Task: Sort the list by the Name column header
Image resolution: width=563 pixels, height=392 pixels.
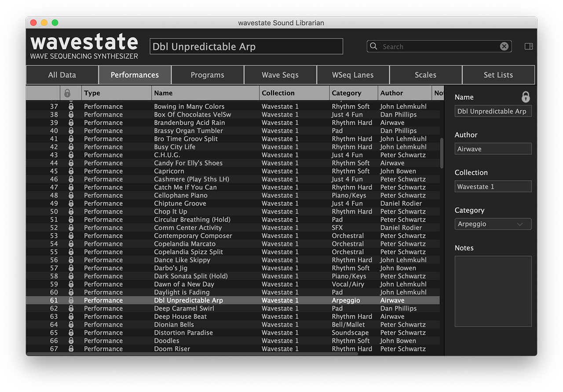Action: [205, 93]
